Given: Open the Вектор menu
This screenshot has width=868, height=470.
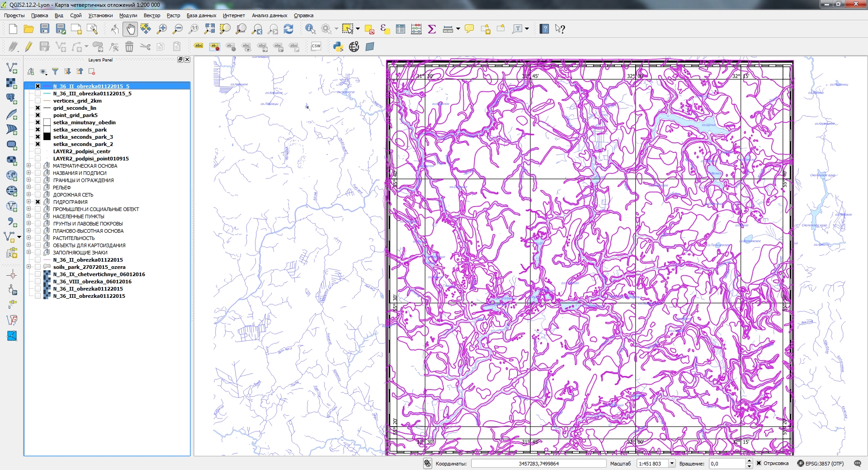Looking at the screenshot, I should [x=151, y=15].
